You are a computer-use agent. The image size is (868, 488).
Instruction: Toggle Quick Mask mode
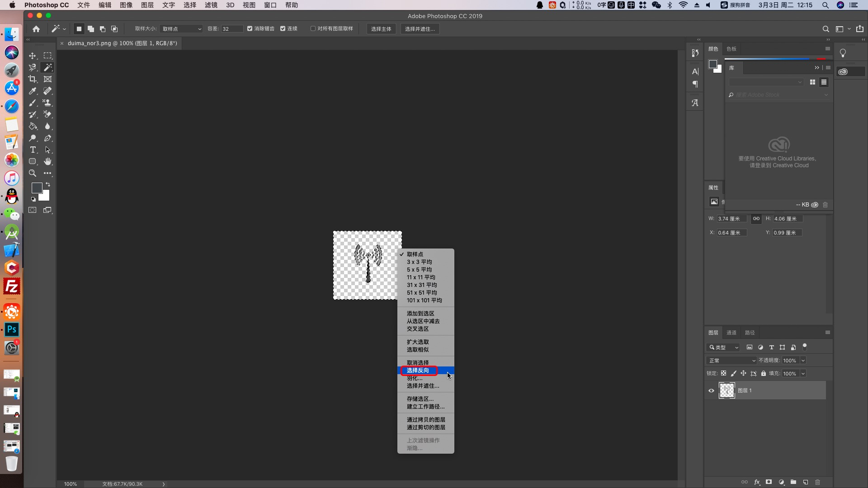33,210
